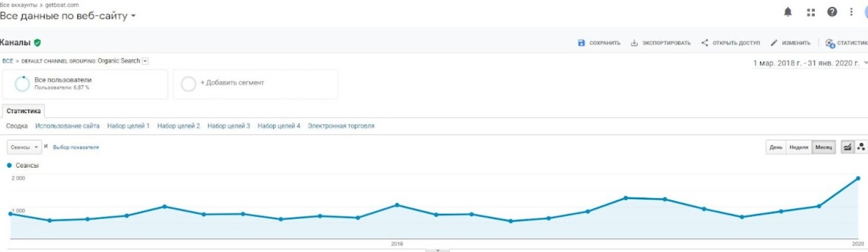The height and width of the screenshot is (252, 868).
Task: Click the ИЗМЕНИТЬ button
Action: [790, 43]
